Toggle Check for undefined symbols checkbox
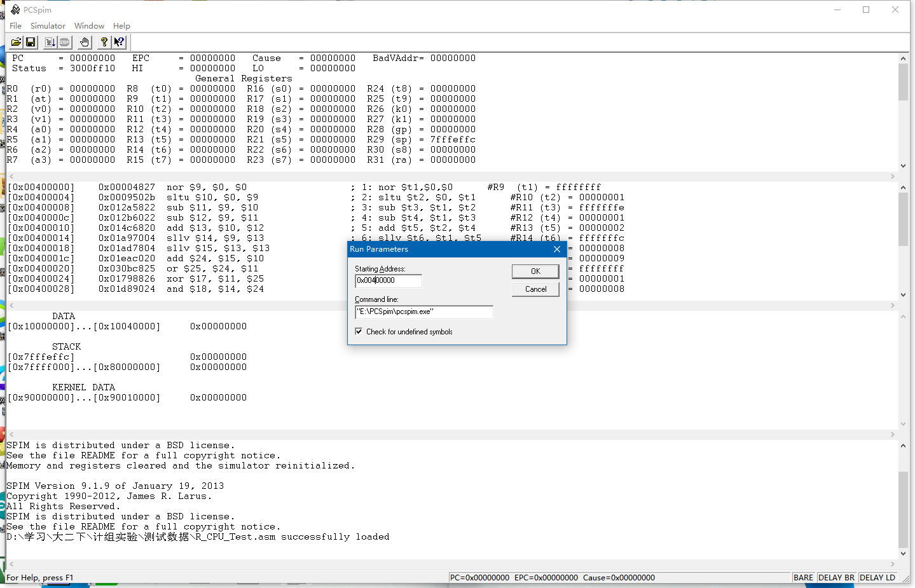Image resolution: width=915 pixels, height=588 pixels. click(x=359, y=331)
